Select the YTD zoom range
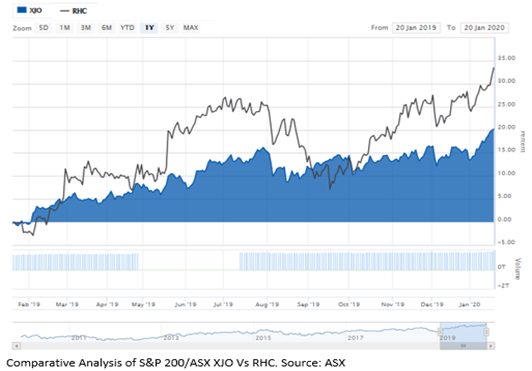The width and height of the screenshot is (532, 371). (x=128, y=28)
